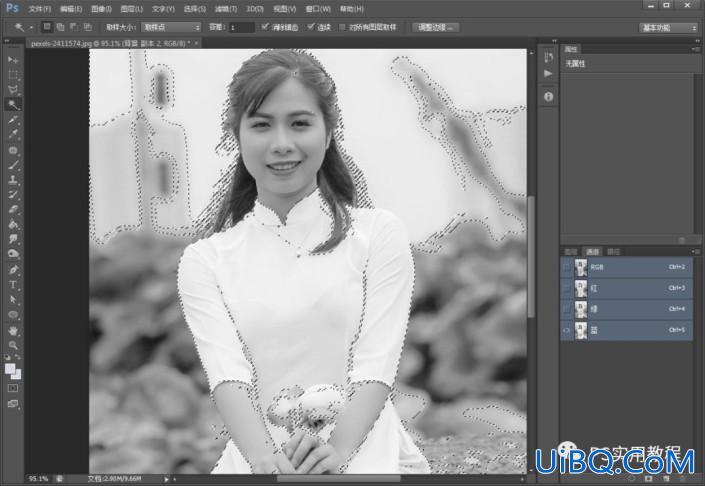Choose Add to Selection mode
This screenshot has height=486, width=705.
60,27
